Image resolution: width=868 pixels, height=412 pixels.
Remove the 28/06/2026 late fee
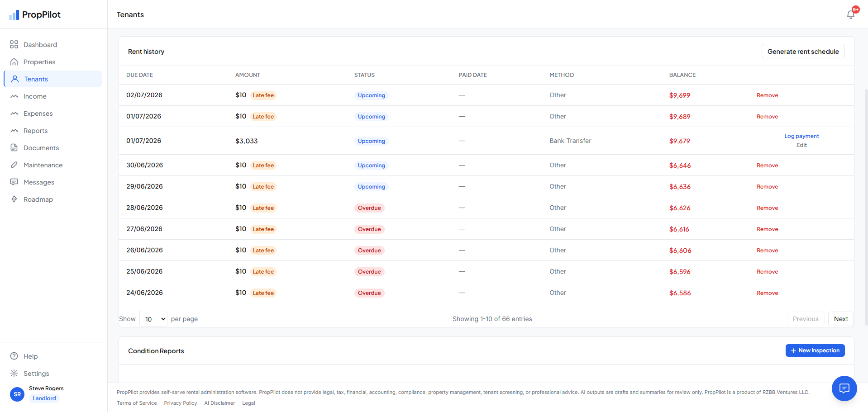[767, 208]
